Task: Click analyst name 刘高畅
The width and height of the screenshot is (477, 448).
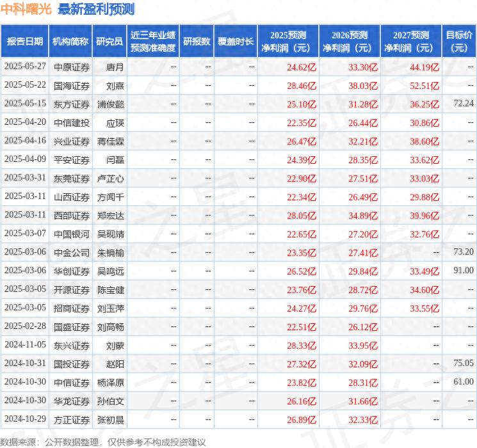Action: click(111, 327)
